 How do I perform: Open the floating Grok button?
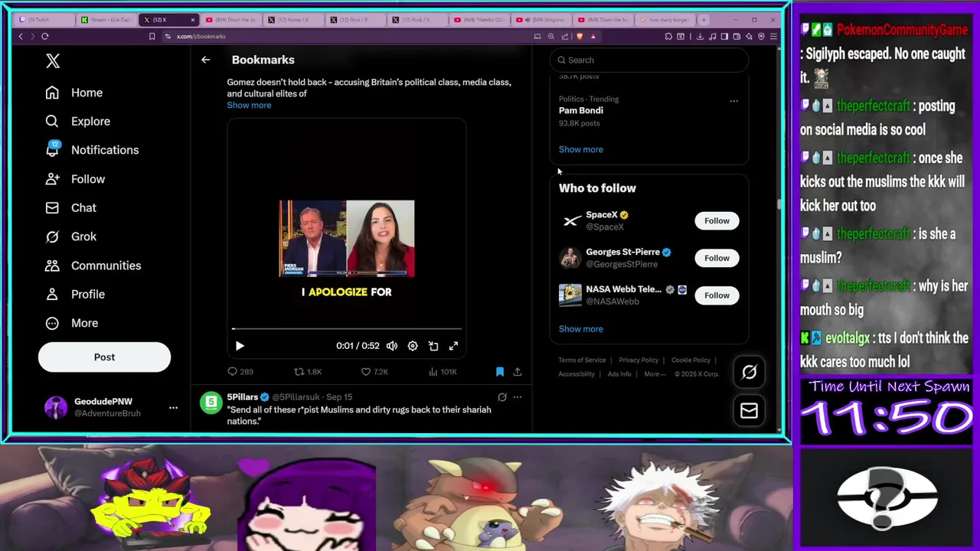coord(749,372)
